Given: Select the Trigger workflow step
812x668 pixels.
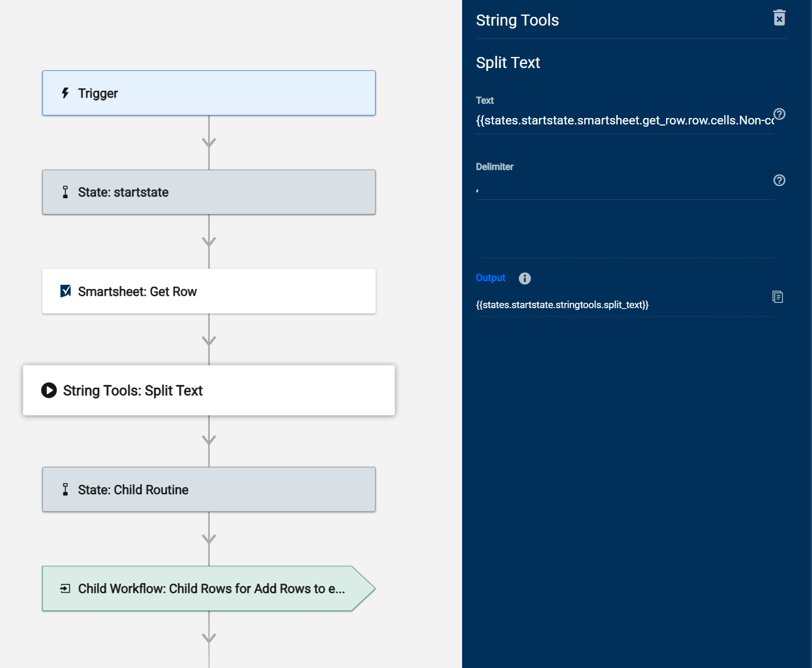Looking at the screenshot, I should click(x=209, y=93).
